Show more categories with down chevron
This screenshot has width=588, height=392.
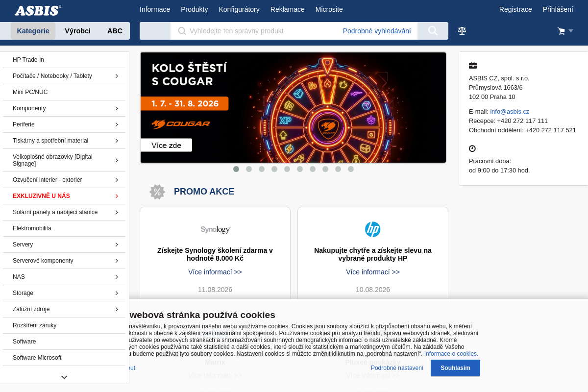pos(64,377)
